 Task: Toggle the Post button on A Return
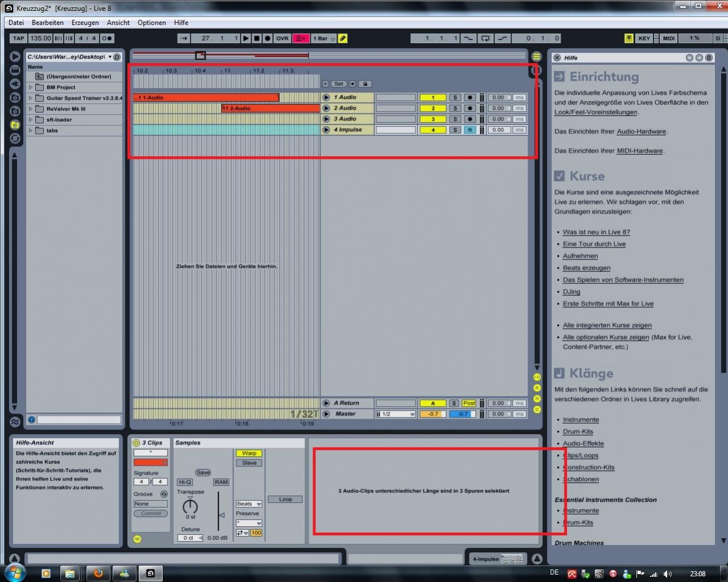coord(468,403)
